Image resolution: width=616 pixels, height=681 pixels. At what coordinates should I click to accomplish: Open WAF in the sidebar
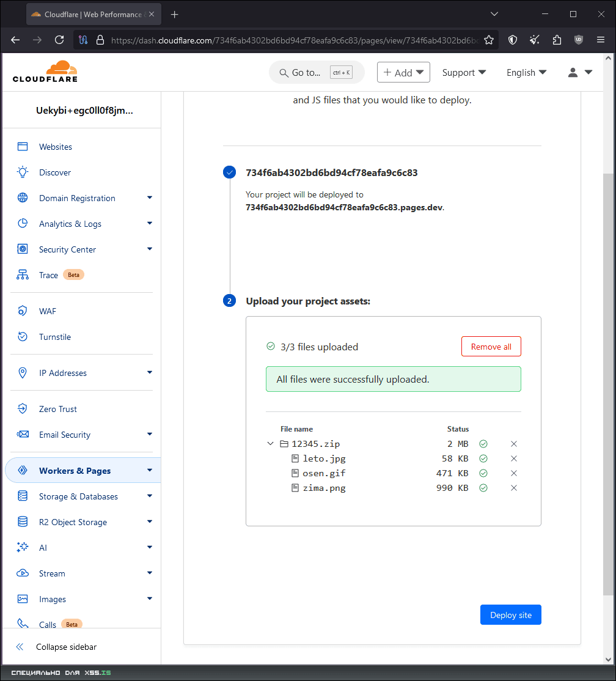[x=47, y=311]
